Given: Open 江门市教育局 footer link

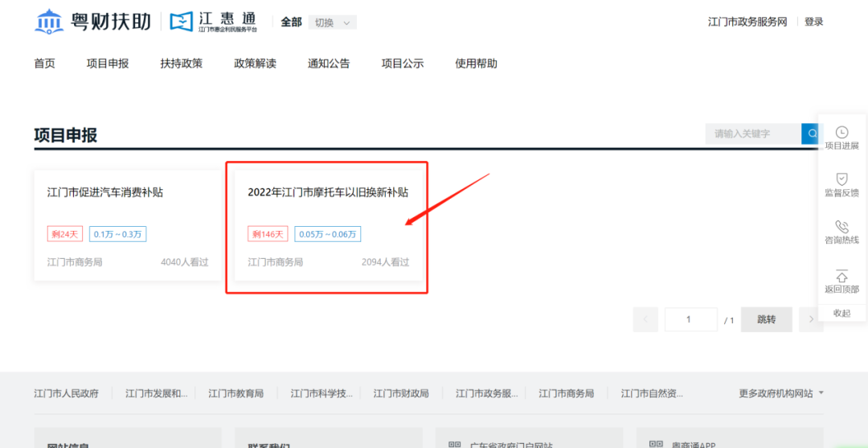Looking at the screenshot, I should pos(235,394).
